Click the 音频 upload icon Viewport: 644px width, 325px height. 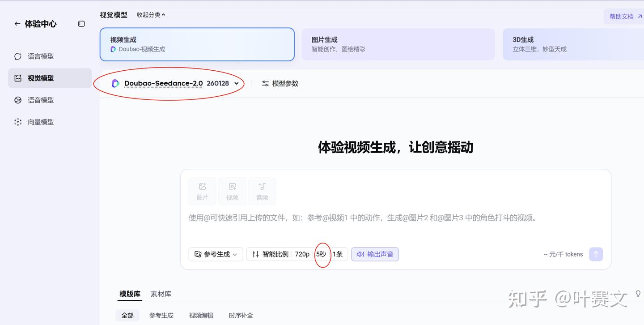tap(262, 191)
